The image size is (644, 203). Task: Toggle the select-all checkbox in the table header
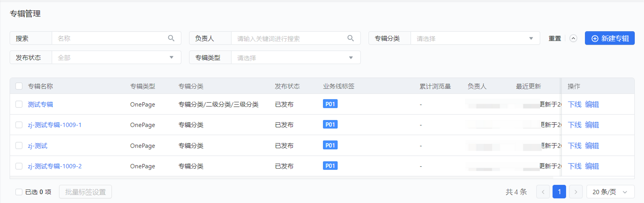[x=19, y=86]
